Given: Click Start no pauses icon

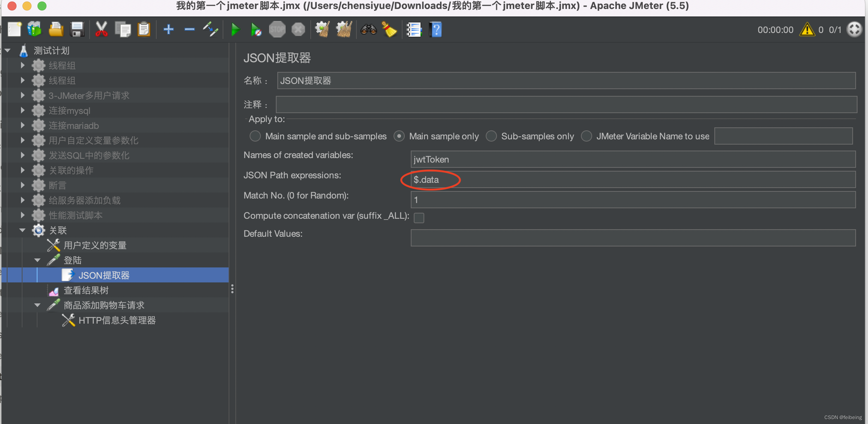Looking at the screenshot, I should click(x=256, y=29).
